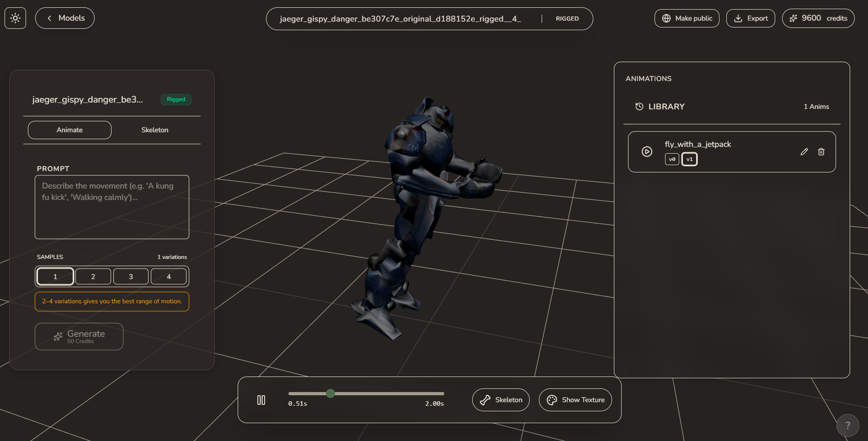Screen dimensions: 868x441
Task: Make the model public
Action: coord(687,18)
